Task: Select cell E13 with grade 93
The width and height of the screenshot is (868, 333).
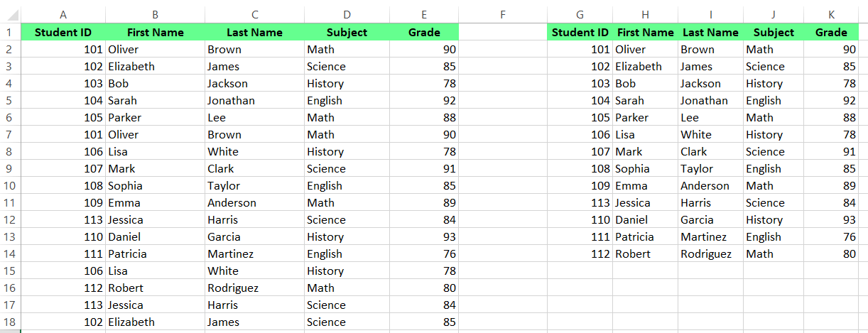Action: (424, 236)
